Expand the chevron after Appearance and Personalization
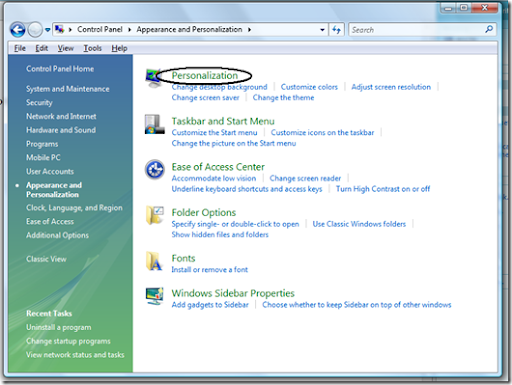Screen dimensions: 512x385 point(249,30)
